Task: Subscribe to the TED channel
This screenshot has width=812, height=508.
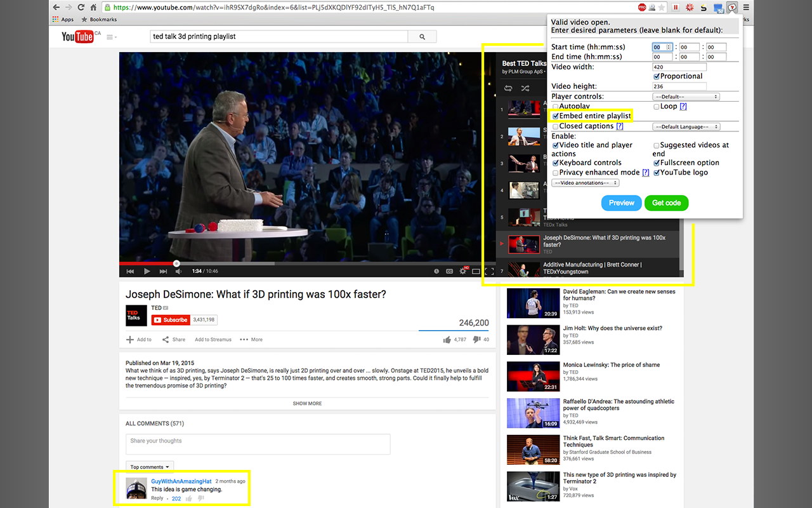Action: [x=171, y=320]
